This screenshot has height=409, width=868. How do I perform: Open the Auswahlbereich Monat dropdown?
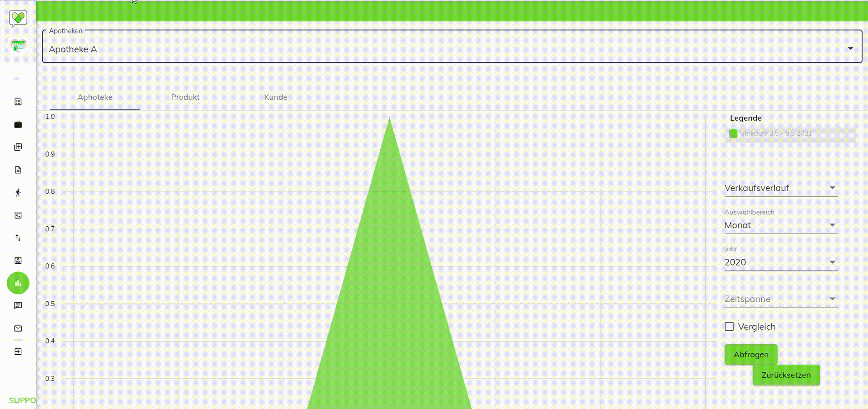click(781, 225)
